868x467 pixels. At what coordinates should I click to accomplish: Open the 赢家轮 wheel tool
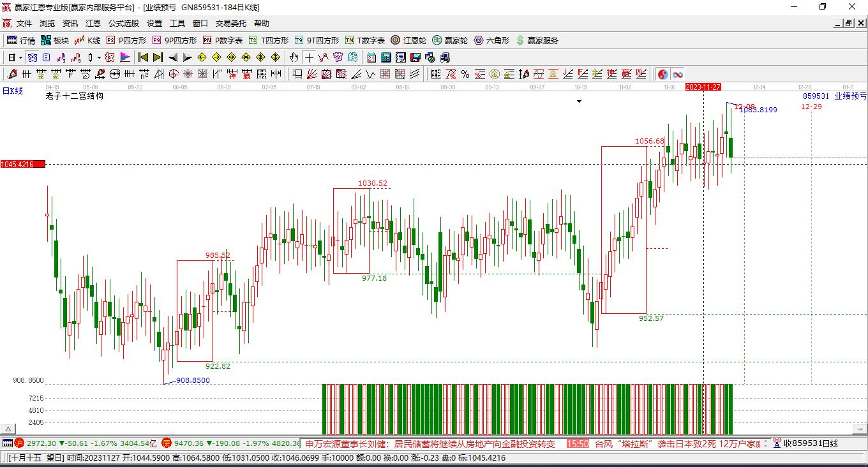450,40
